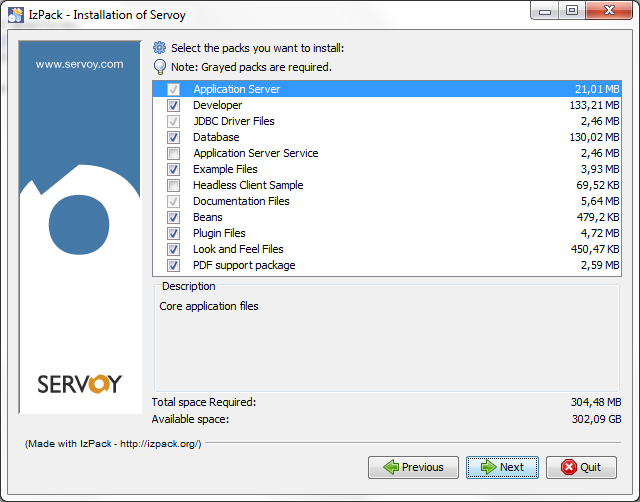Click the 69,52 KB size value
Image resolution: width=640 pixels, height=502 pixels.
click(598, 185)
